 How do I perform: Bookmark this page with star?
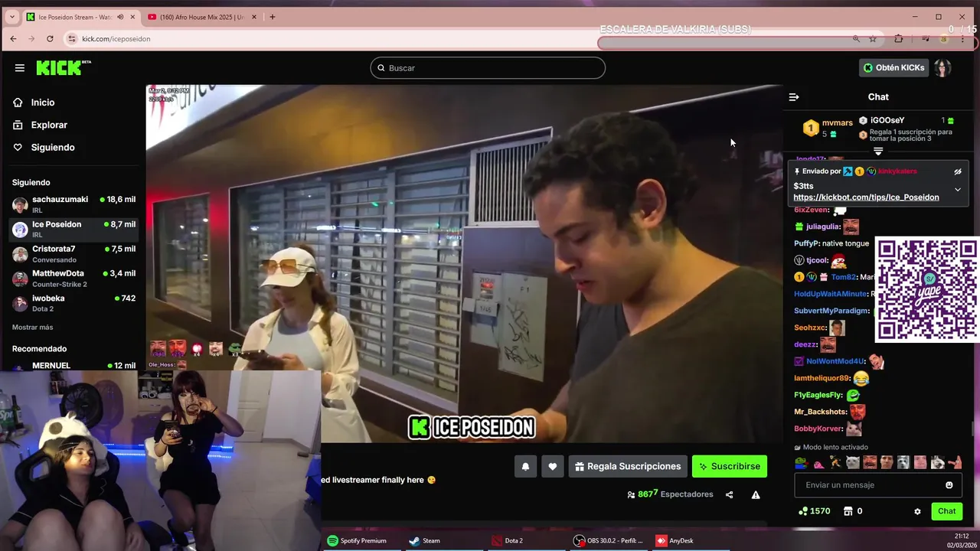point(872,39)
